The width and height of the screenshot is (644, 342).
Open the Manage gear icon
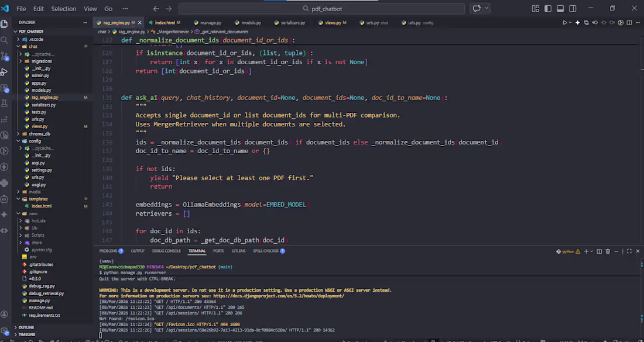click(x=4, y=330)
